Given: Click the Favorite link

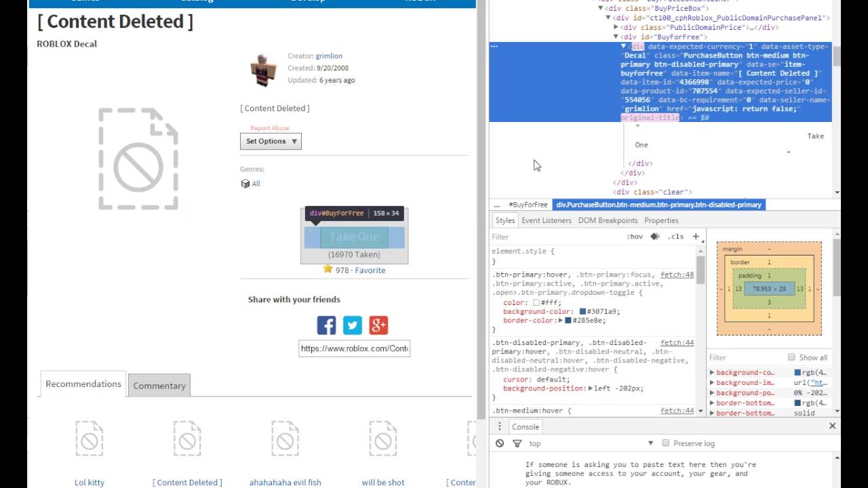Looking at the screenshot, I should tap(370, 270).
